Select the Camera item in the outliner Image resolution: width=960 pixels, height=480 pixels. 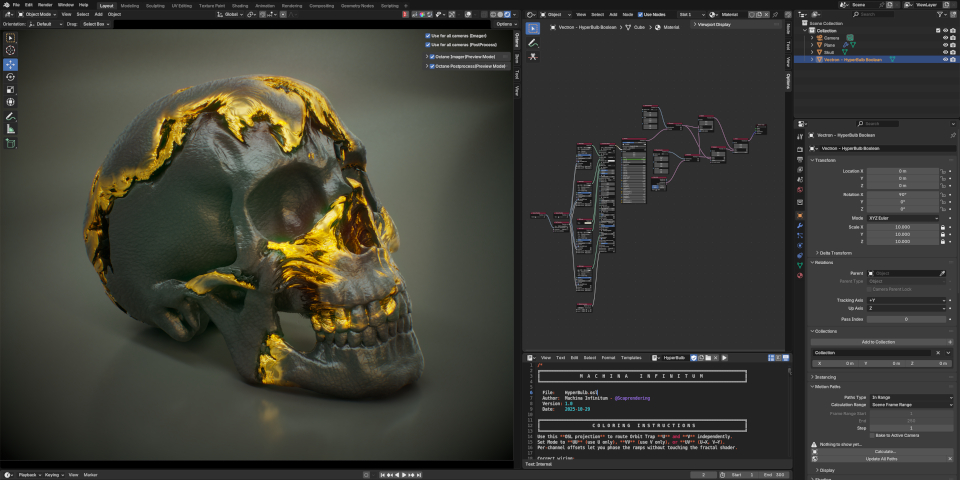tap(832, 37)
